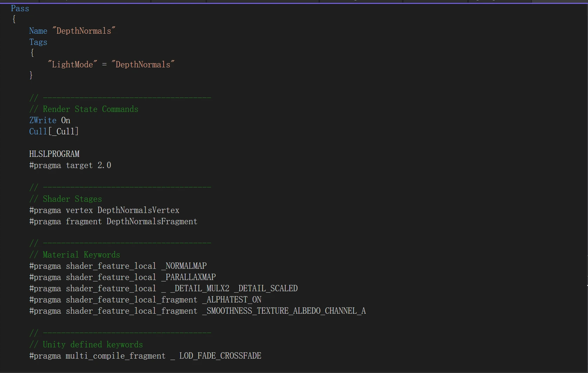Click the LOD_FADE_CROSSFADE keyword
Viewport: 588px width, 373px height.
pyautogui.click(x=220, y=356)
